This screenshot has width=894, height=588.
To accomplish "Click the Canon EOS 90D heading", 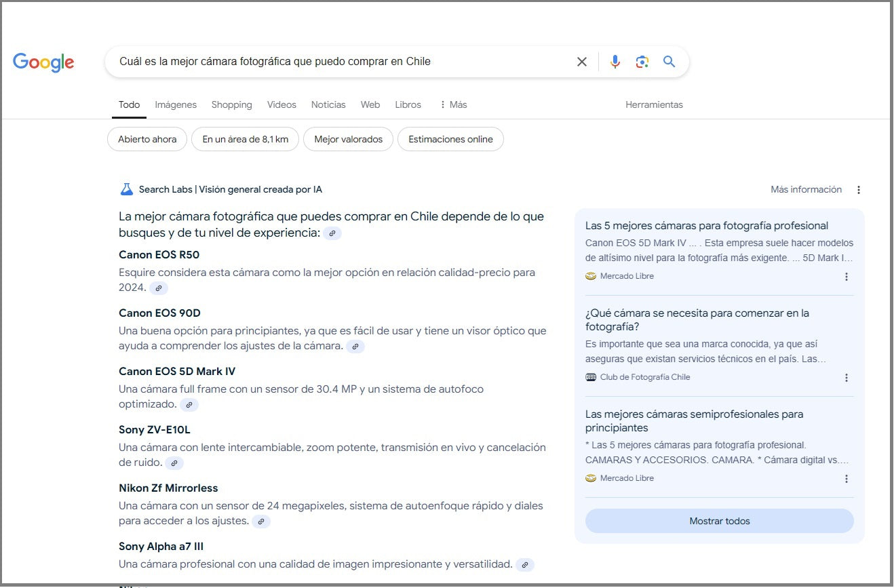I will click(x=159, y=313).
